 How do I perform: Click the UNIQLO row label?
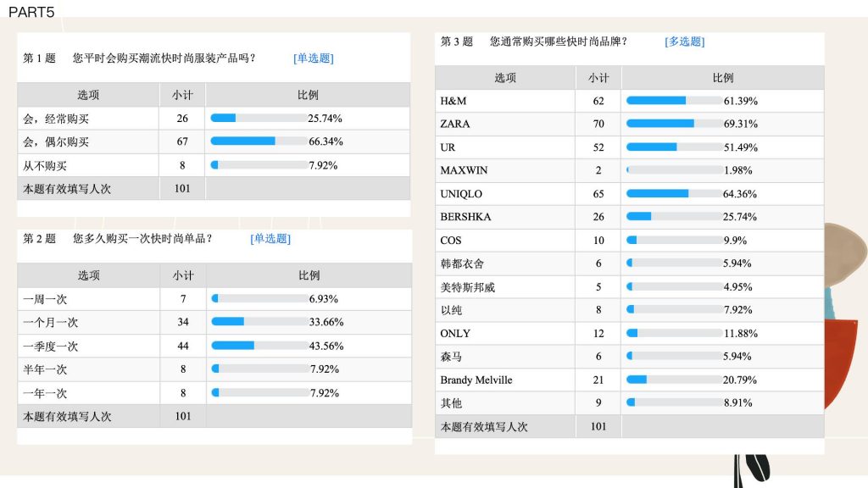click(461, 194)
